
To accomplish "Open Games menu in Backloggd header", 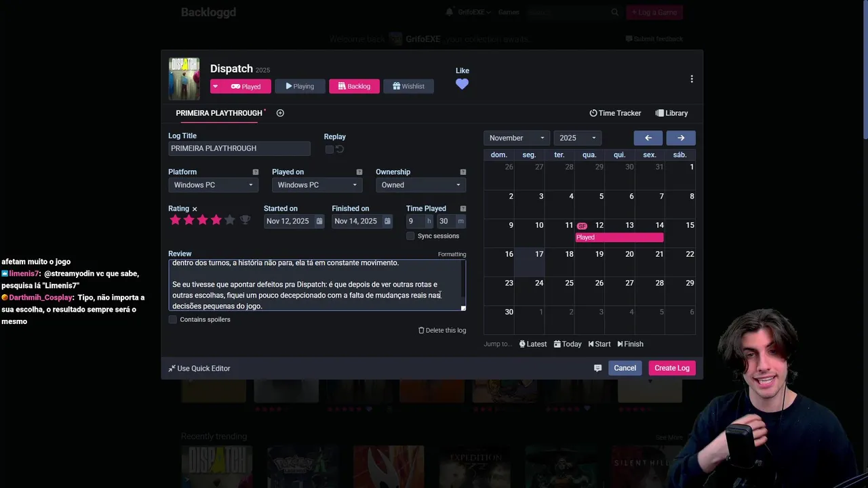I will point(509,12).
